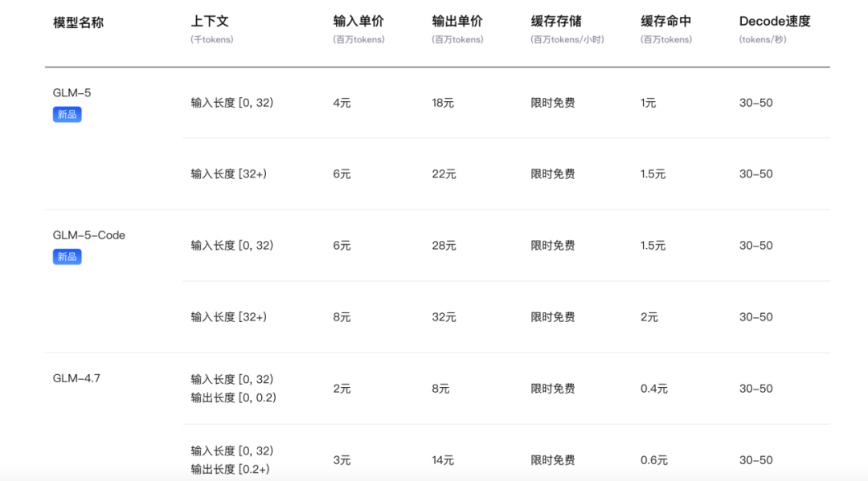The height and width of the screenshot is (481, 868).
Task: Click the 新品 badge under GLM-5-Code
Action: click(68, 257)
